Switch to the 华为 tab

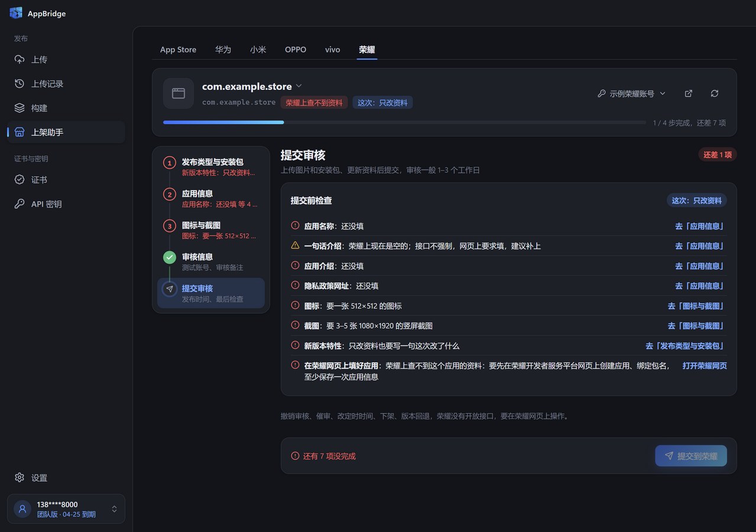click(223, 50)
